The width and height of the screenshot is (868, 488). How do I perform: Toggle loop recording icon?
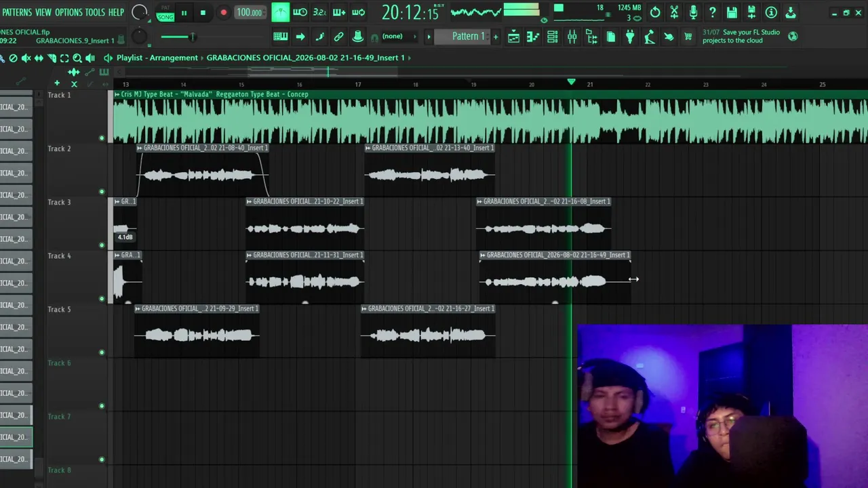coord(359,12)
